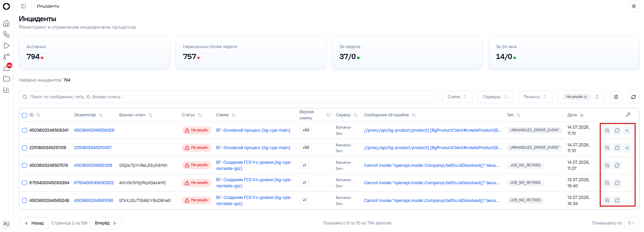
Task: Sort by Сообщение об ошибке column
Action: coord(390,115)
